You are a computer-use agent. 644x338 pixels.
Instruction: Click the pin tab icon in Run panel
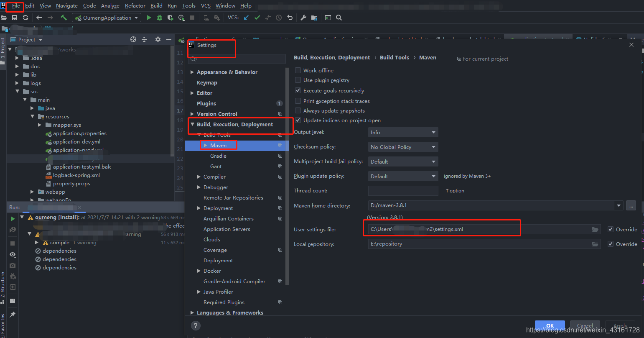13,314
